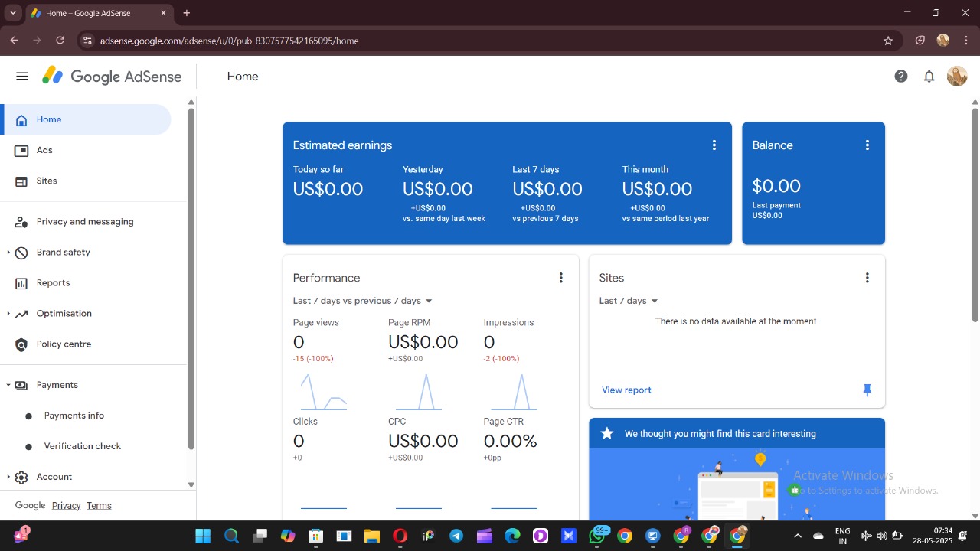
Task: Open Chrome profile avatar in toolbar
Action: [943, 41]
